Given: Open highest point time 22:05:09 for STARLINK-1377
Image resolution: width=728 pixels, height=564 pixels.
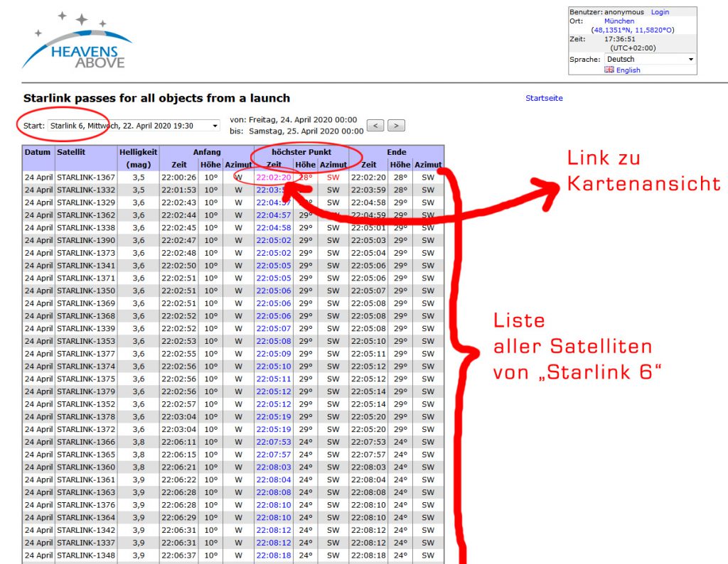Looking at the screenshot, I should coord(274,354).
